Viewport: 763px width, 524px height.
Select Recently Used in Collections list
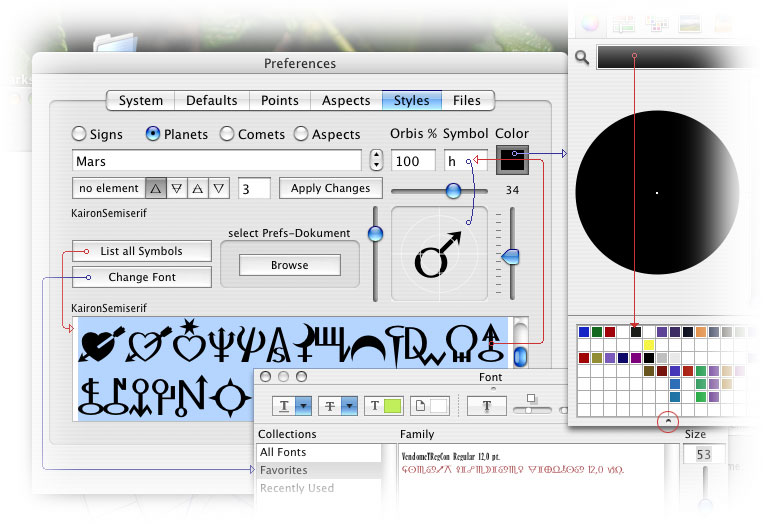(319, 488)
